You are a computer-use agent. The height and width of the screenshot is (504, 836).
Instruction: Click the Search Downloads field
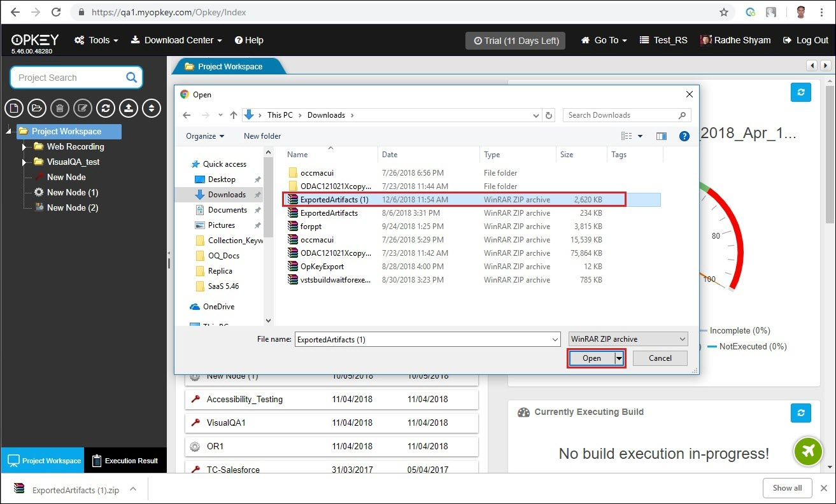click(x=627, y=115)
